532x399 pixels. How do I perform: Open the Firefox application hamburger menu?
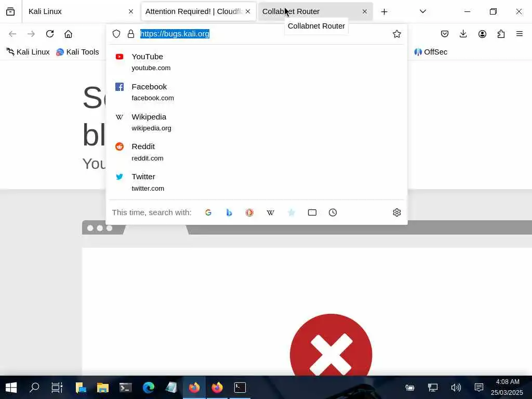coord(520,34)
